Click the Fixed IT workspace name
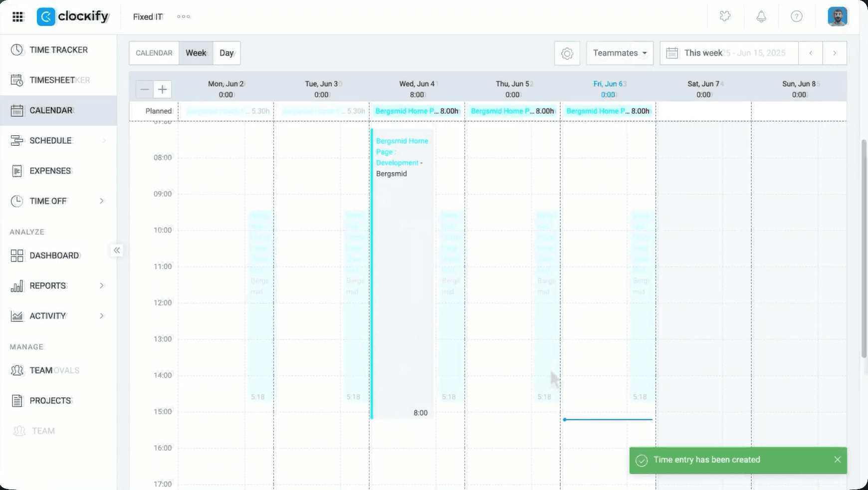The width and height of the screenshot is (868, 490). click(148, 16)
